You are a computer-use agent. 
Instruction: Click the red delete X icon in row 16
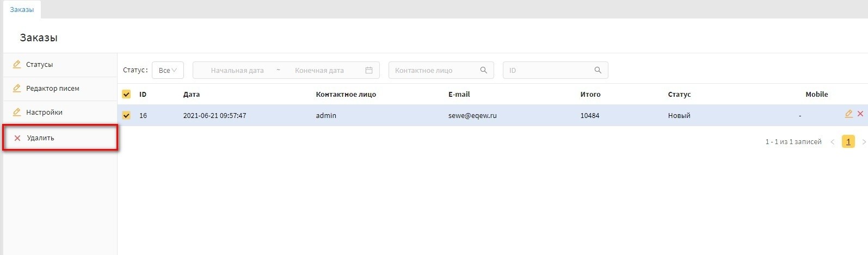pos(860,114)
